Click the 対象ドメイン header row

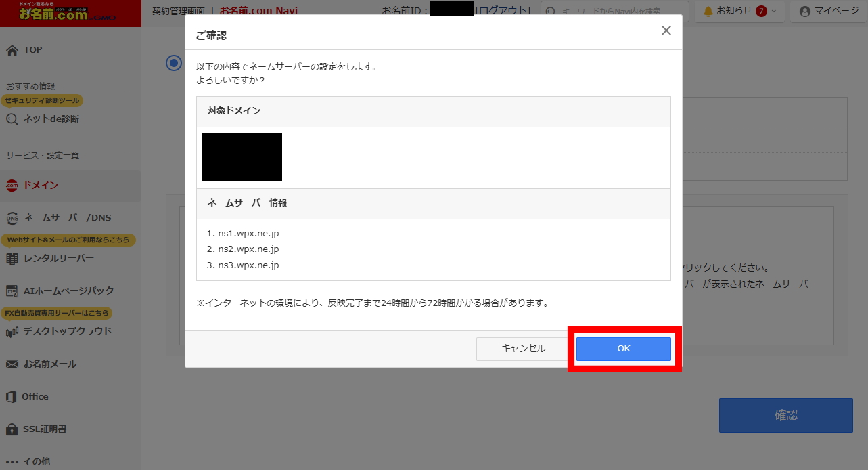coord(434,111)
